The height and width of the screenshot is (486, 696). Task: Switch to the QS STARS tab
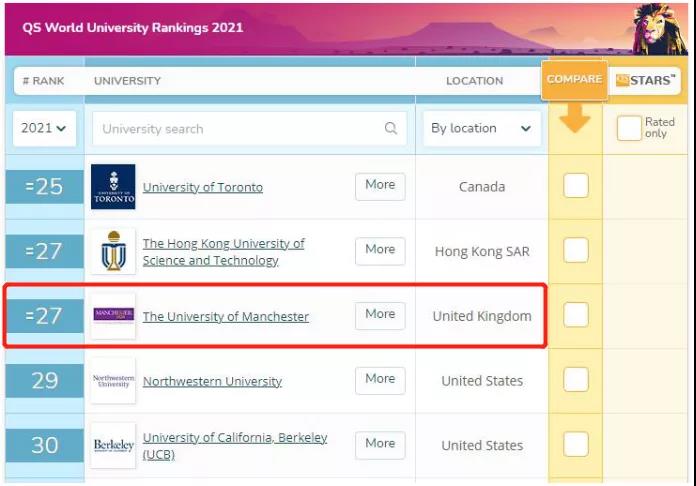click(645, 81)
